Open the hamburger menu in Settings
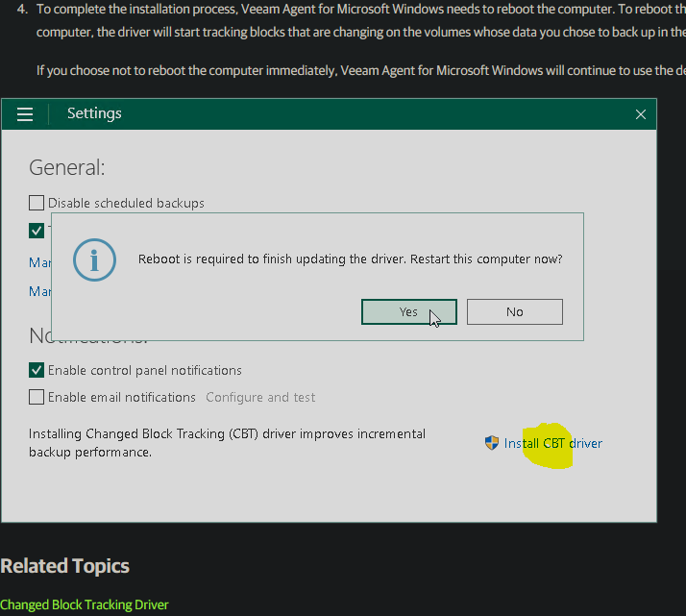Image resolution: width=686 pixels, height=616 pixels. pos(25,114)
